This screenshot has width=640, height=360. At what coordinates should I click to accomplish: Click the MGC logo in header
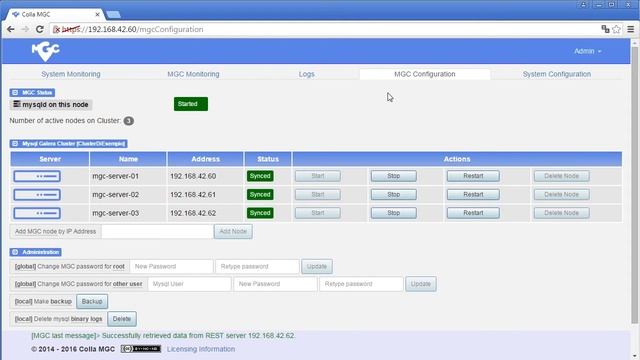[x=46, y=51]
